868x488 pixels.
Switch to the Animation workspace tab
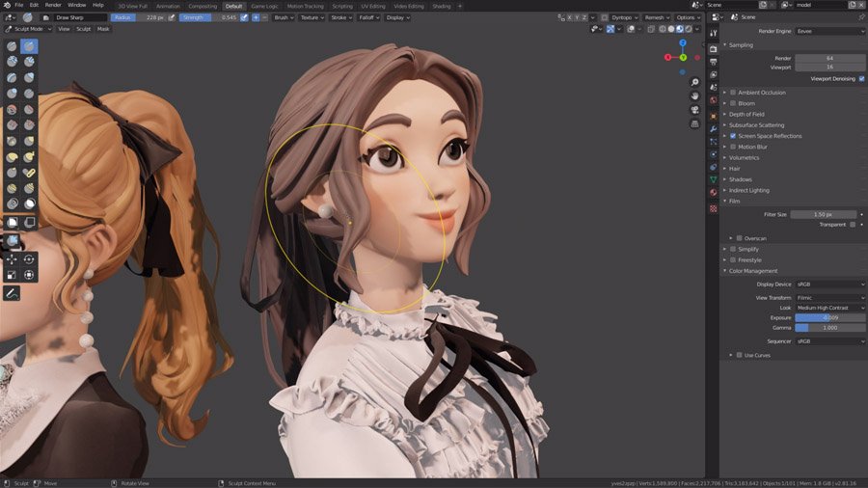click(168, 6)
